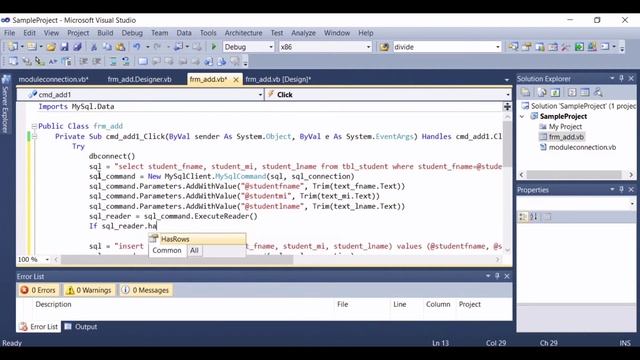The width and height of the screenshot is (640, 360).
Task: Click the Comment out selected lines icon
Action: point(113,62)
